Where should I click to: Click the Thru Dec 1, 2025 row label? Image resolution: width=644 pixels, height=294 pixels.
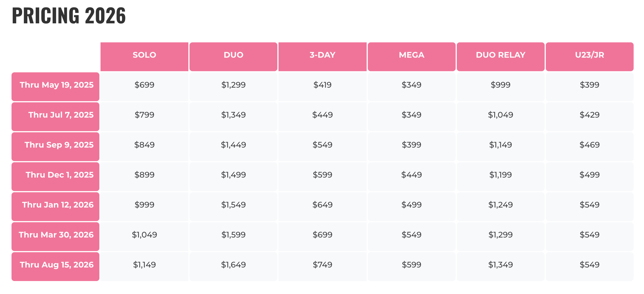point(59,175)
